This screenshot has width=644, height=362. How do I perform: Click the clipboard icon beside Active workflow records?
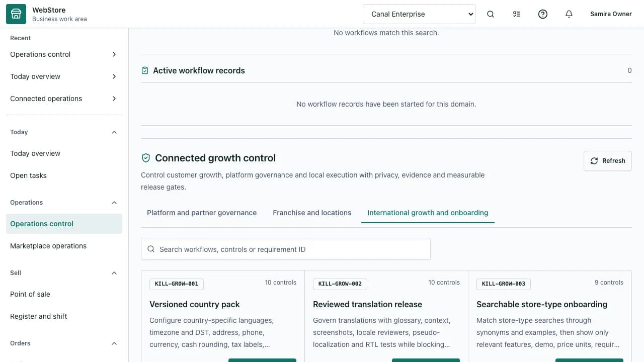pos(145,71)
